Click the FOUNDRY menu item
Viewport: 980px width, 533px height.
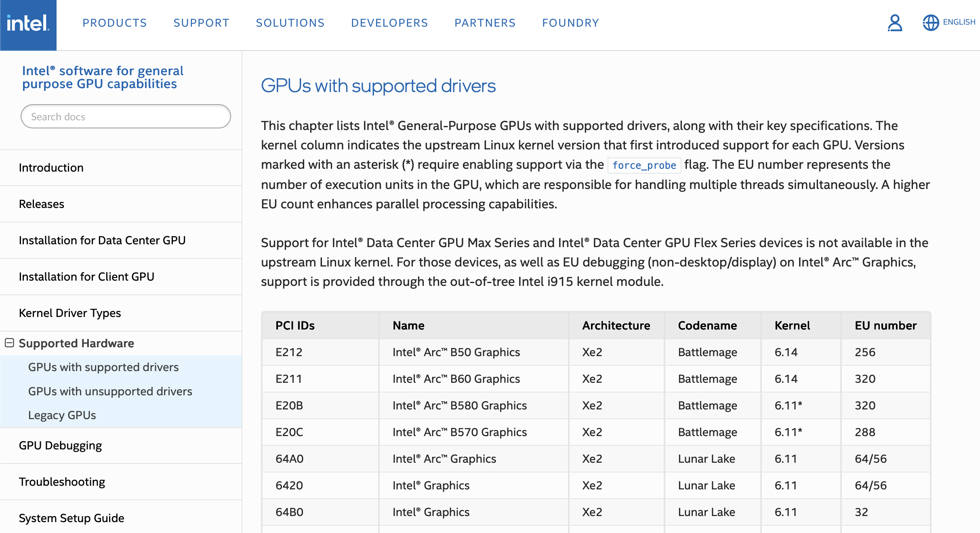[x=570, y=23]
